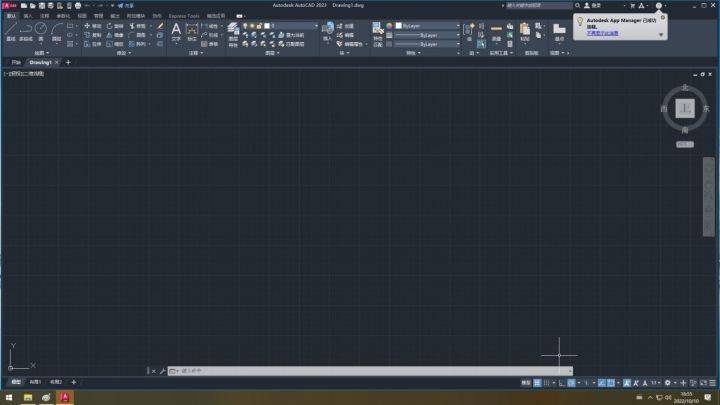Select the Circle drawing tool
720x405 pixels.
41,31
